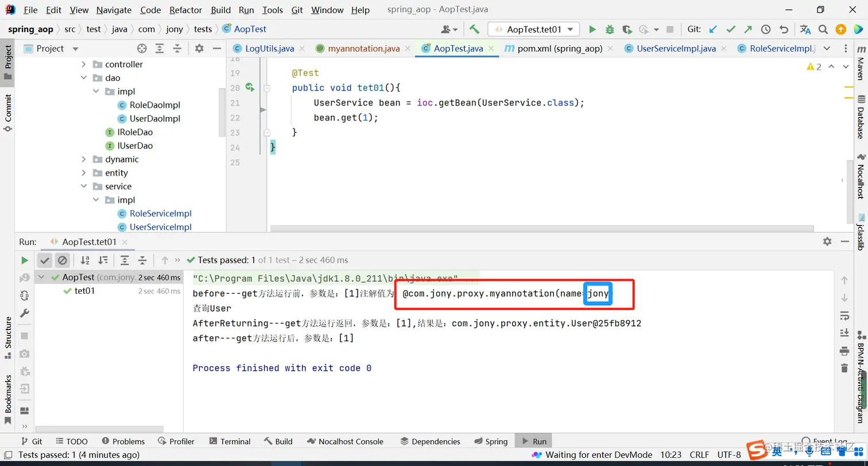This screenshot has height=466, width=868.
Task: Open Search Everywhere magnifier
Action: click(x=823, y=29)
